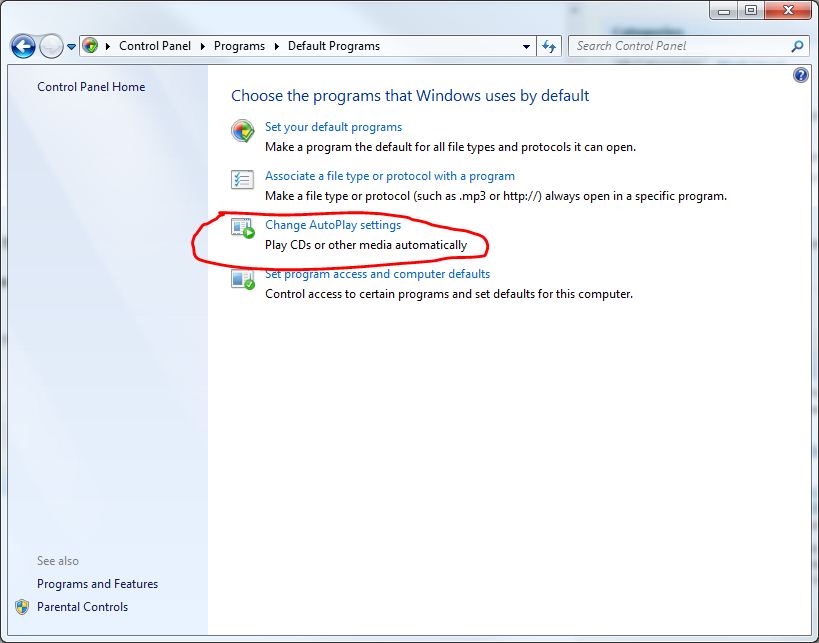Screen dimensions: 819x643
Task: Select Programs in the breadcrumb path
Action: point(239,46)
